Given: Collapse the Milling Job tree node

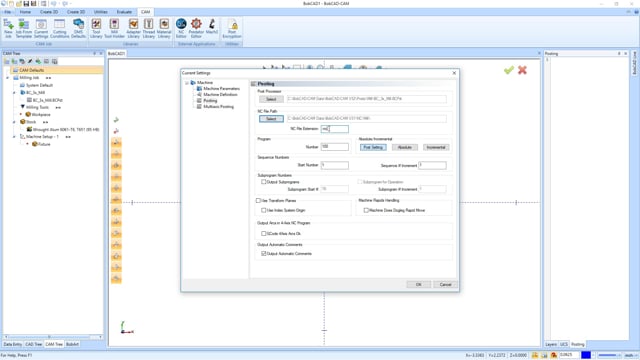Looking at the screenshot, I should pos(7,78).
